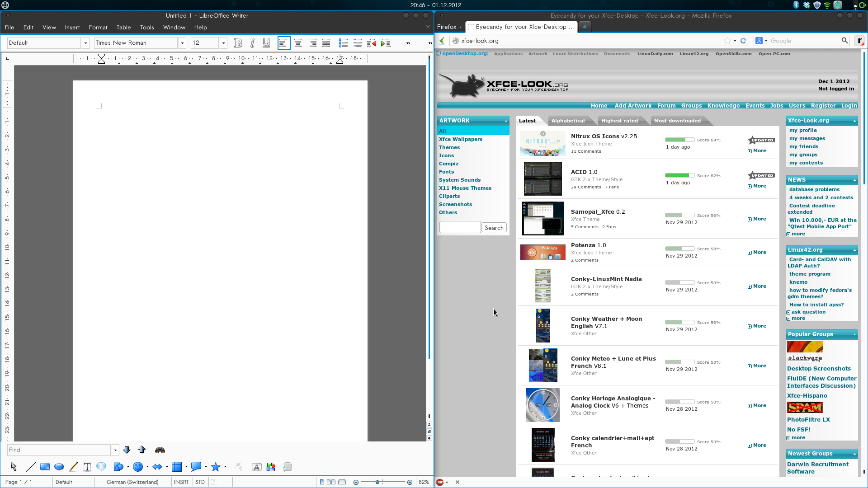Click the Insert Picture From File icon

[271, 467]
